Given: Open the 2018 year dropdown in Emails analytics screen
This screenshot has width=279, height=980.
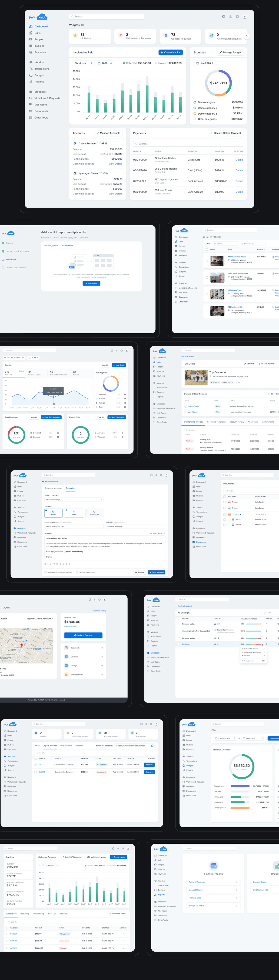Looking at the screenshot, I should [33, 358].
